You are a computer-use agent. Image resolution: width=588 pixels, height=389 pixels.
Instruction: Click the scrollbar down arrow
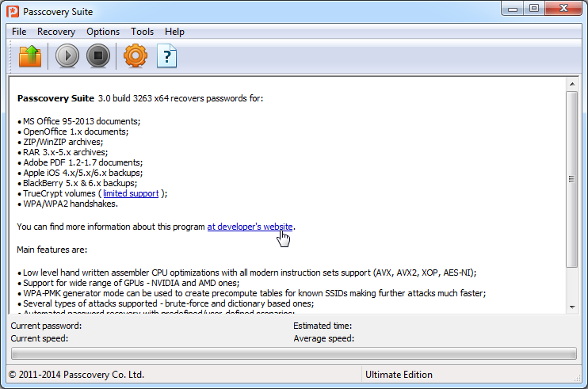[572, 307]
